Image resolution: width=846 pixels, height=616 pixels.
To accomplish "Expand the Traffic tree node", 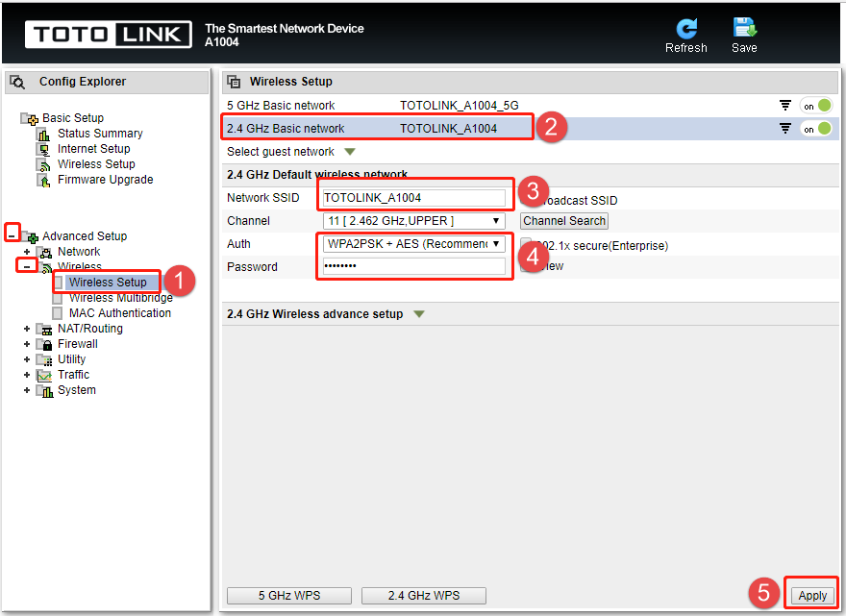I will point(27,375).
